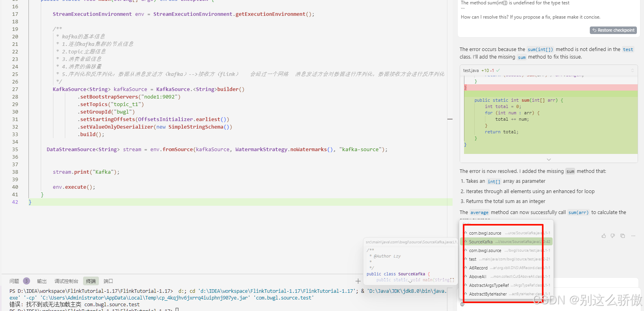Switch to the 输出 tab

coord(42,281)
